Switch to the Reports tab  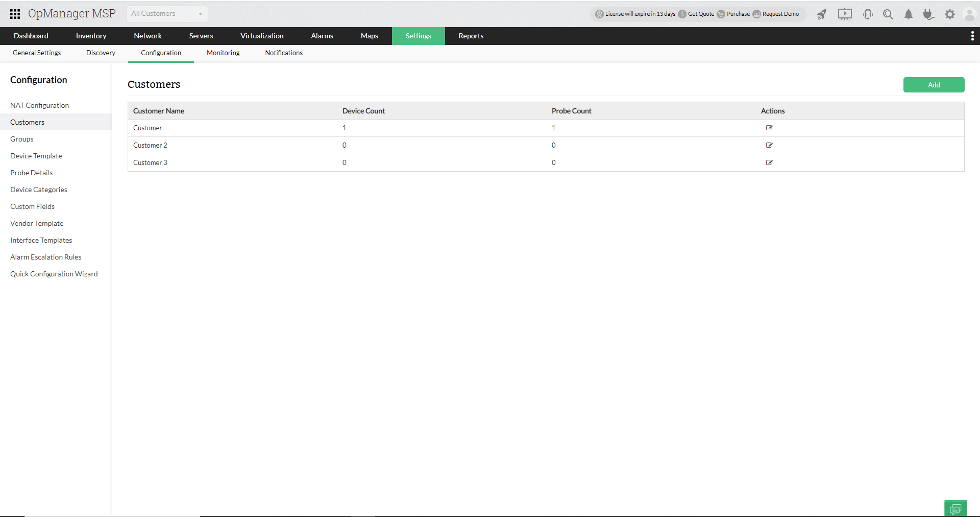click(471, 36)
